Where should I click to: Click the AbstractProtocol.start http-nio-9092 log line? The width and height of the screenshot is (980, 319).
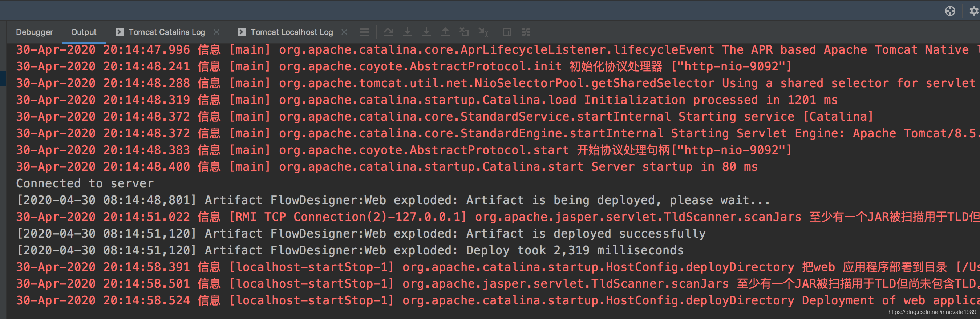tap(404, 150)
